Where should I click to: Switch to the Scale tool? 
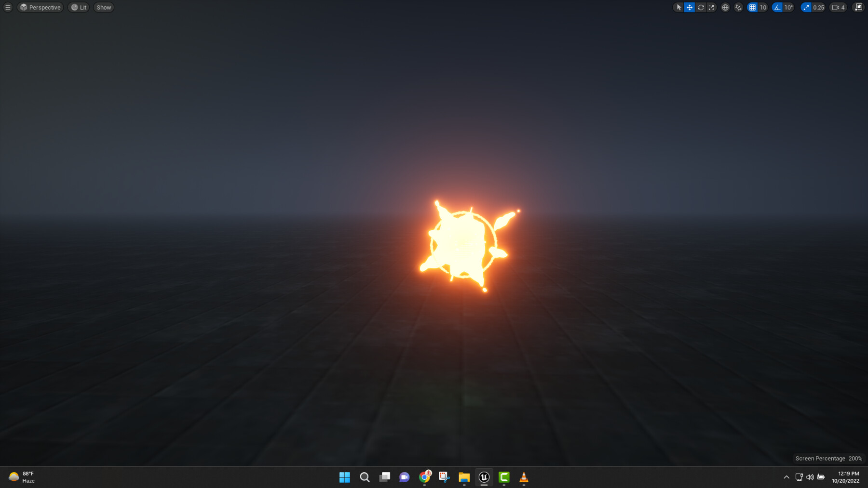tap(711, 7)
